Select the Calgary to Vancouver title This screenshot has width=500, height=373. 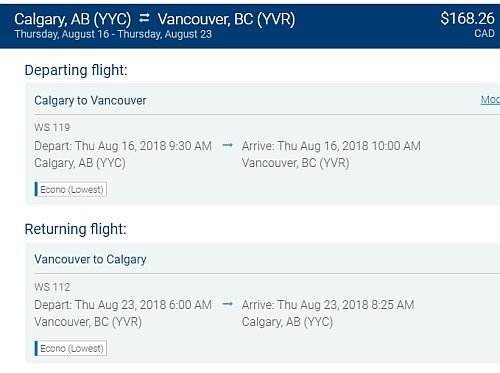90,101
